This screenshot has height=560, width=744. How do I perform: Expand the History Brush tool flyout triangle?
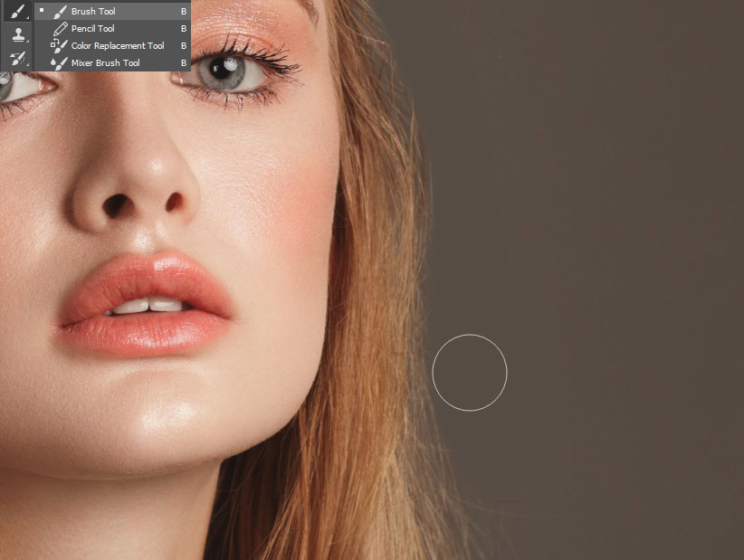click(25, 63)
